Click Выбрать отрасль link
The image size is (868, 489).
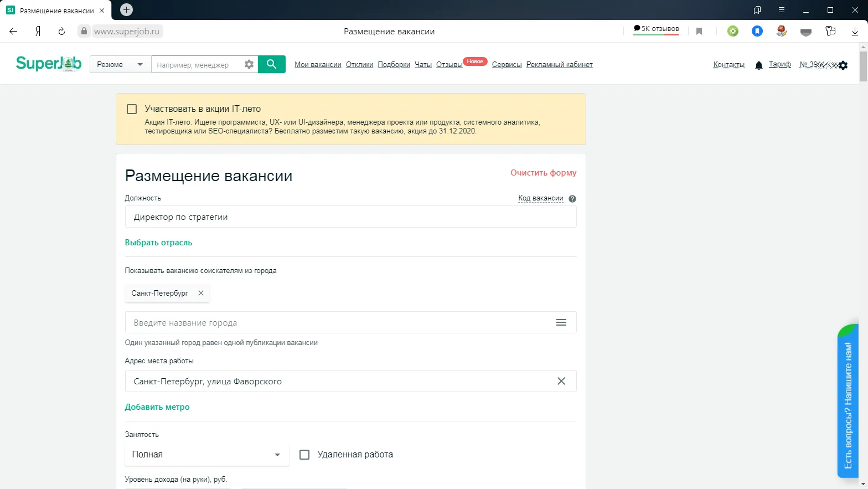point(158,243)
